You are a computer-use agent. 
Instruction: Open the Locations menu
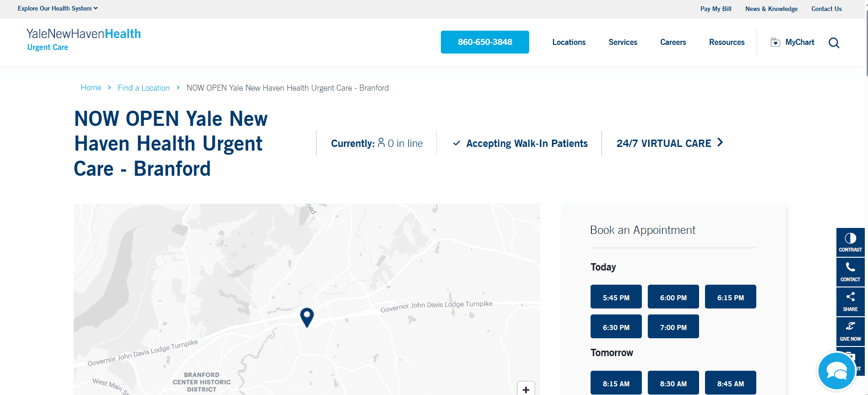[569, 42]
